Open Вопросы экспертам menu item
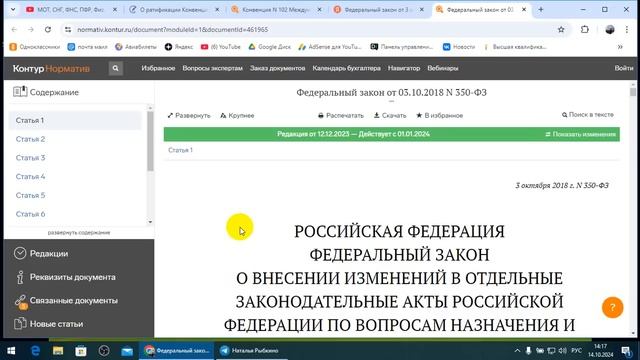The image size is (640, 360). [212, 68]
